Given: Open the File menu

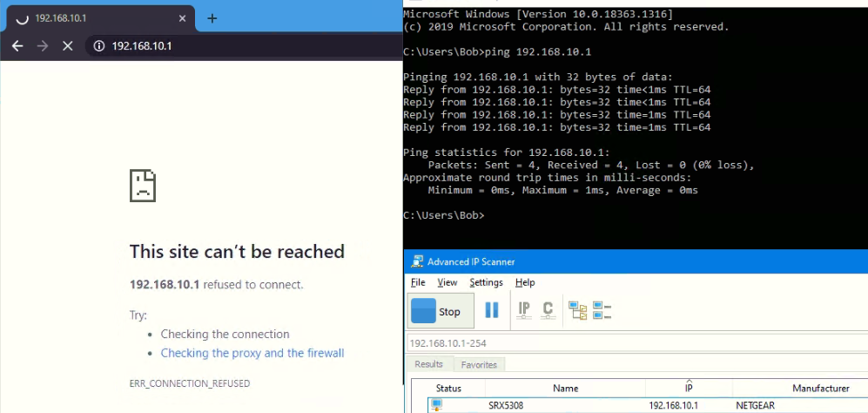Looking at the screenshot, I should click(418, 282).
